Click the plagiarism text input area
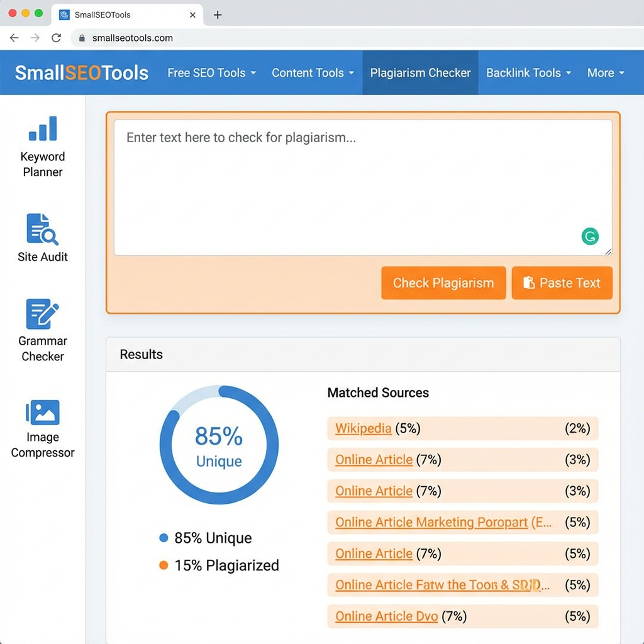 [x=363, y=187]
